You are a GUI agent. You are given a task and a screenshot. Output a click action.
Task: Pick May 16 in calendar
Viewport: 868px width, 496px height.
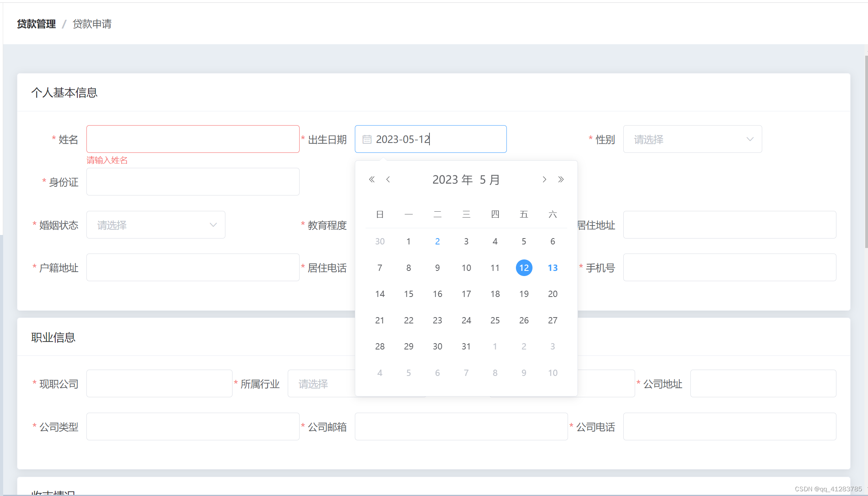pos(437,294)
